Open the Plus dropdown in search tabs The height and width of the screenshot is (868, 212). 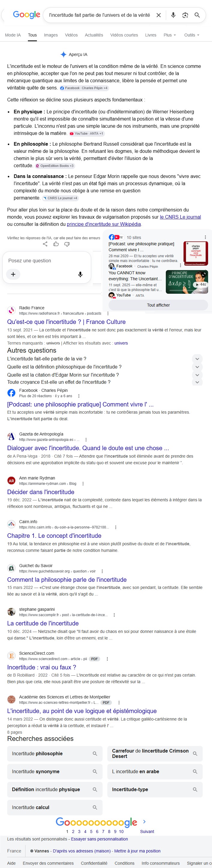click(x=170, y=35)
